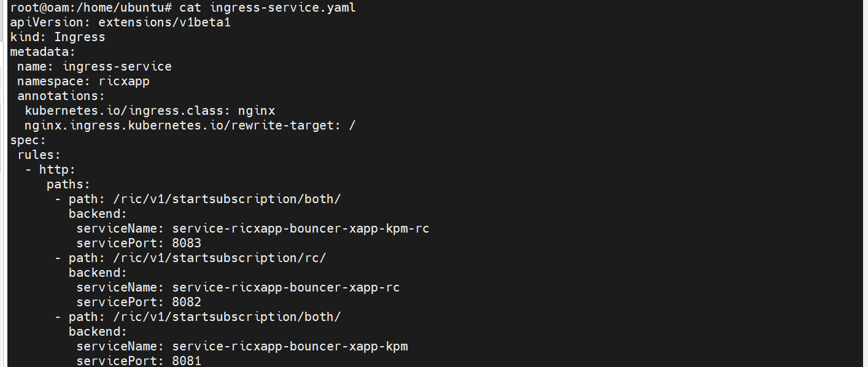This screenshot has height=367, width=868.
Task: Click the kind: Ingress line
Action: tap(58, 37)
